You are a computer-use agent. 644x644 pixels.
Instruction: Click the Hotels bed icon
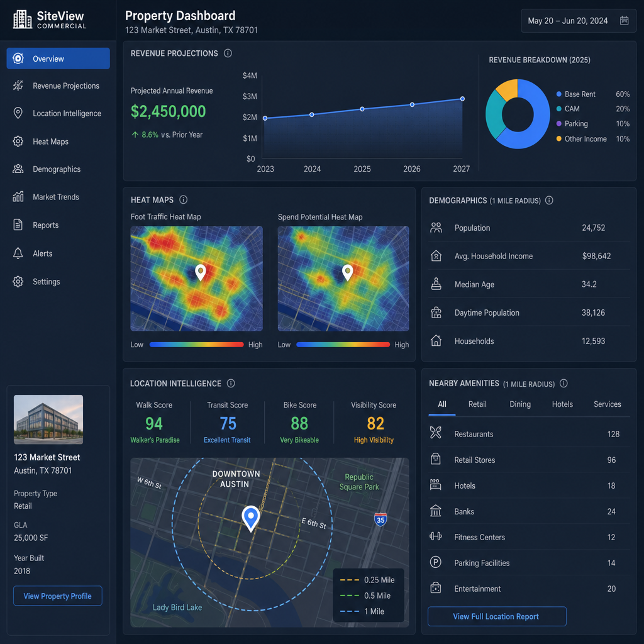point(435,485)
